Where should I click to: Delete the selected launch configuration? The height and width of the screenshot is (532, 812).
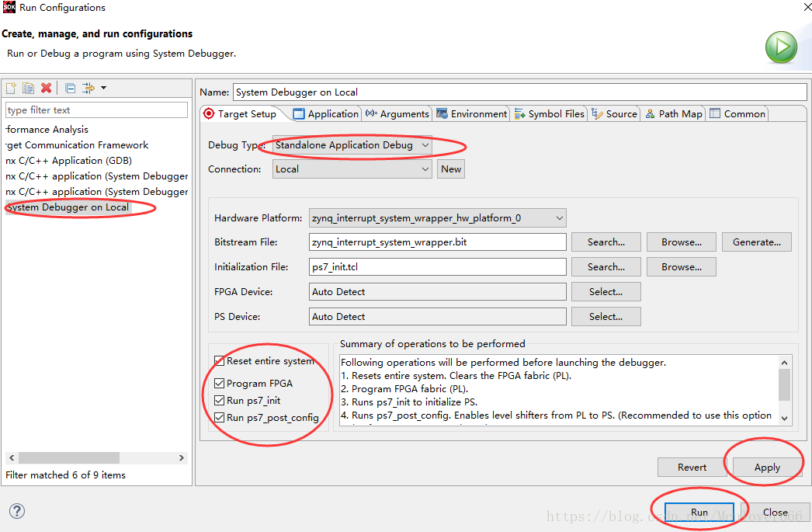(x=46, y=88)
